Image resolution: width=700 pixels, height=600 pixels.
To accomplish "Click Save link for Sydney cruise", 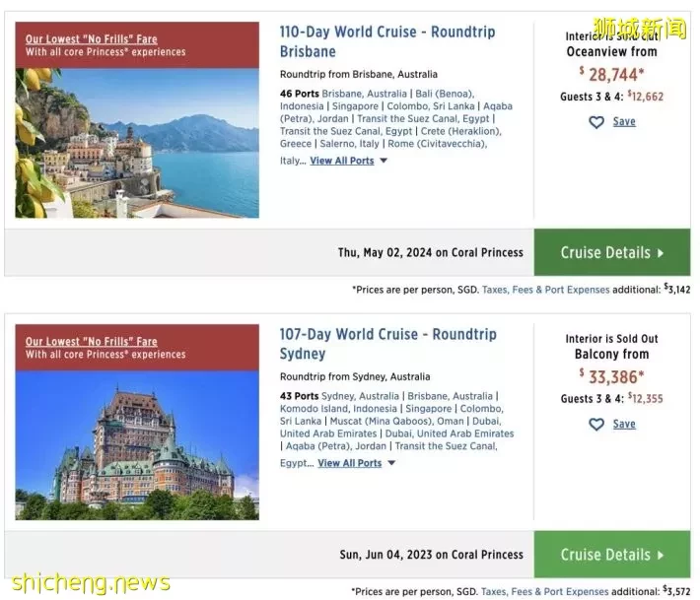I will [x=624, y=424].
